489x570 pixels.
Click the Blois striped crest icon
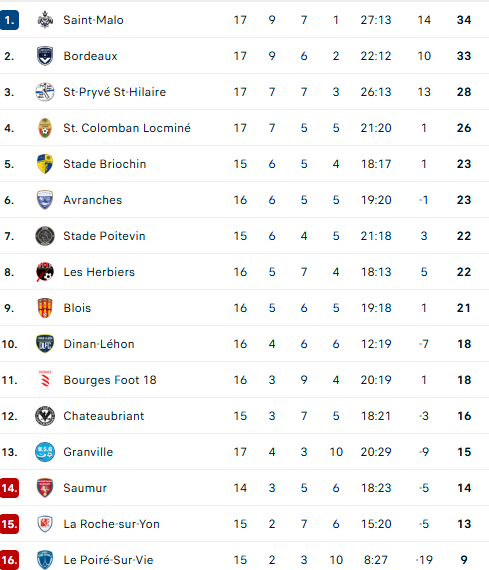(x=45, y=308)
